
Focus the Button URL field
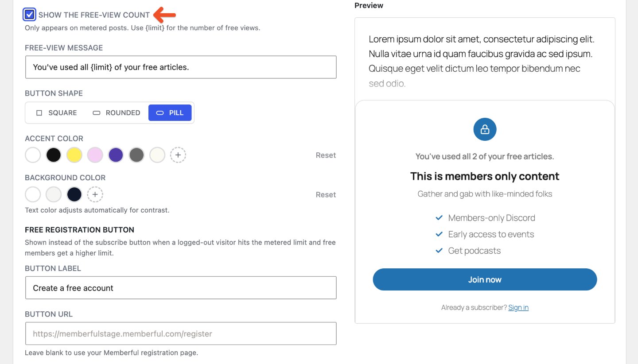click(181, 333)
